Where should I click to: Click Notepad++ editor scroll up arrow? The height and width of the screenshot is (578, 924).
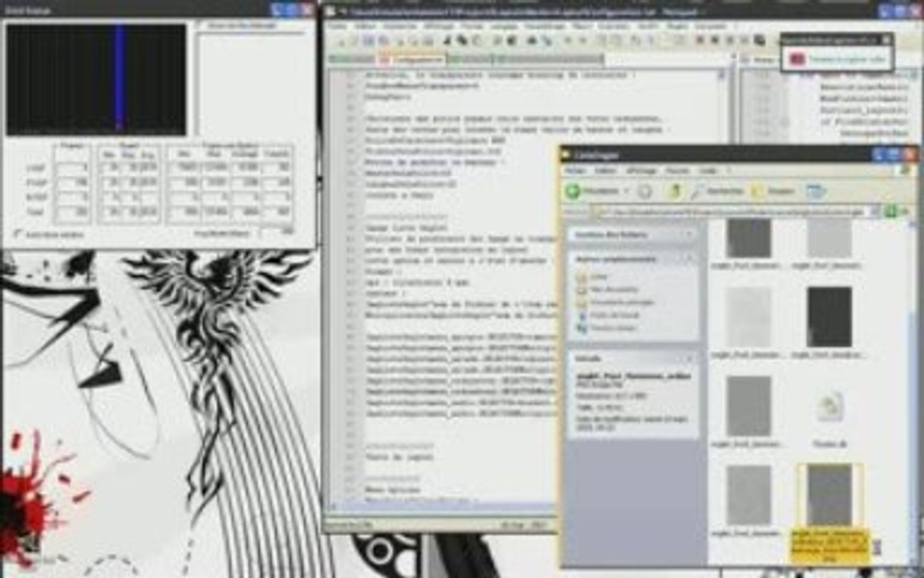pos(722,75)
